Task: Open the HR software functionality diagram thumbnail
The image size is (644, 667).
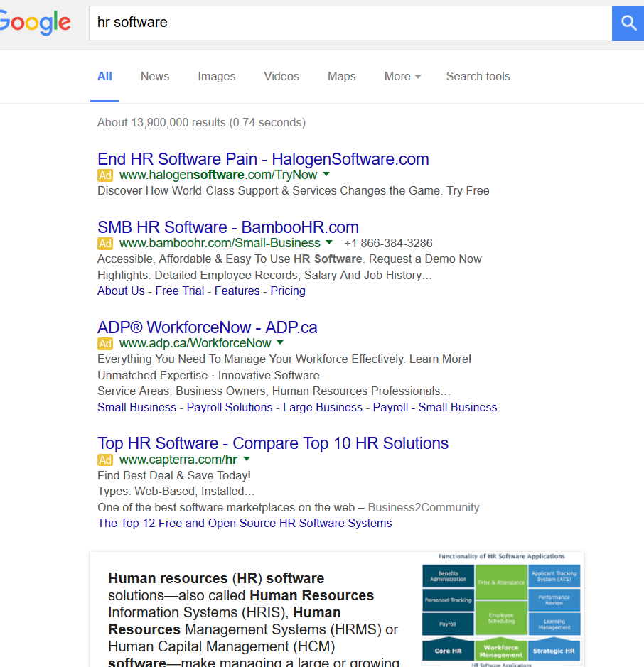Action: tap(501, 609)
